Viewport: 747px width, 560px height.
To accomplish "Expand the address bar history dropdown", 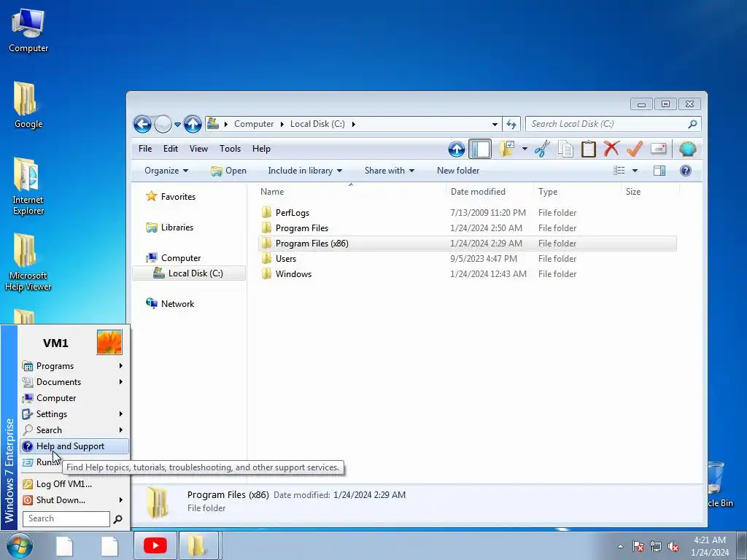I will click(495, 124).
